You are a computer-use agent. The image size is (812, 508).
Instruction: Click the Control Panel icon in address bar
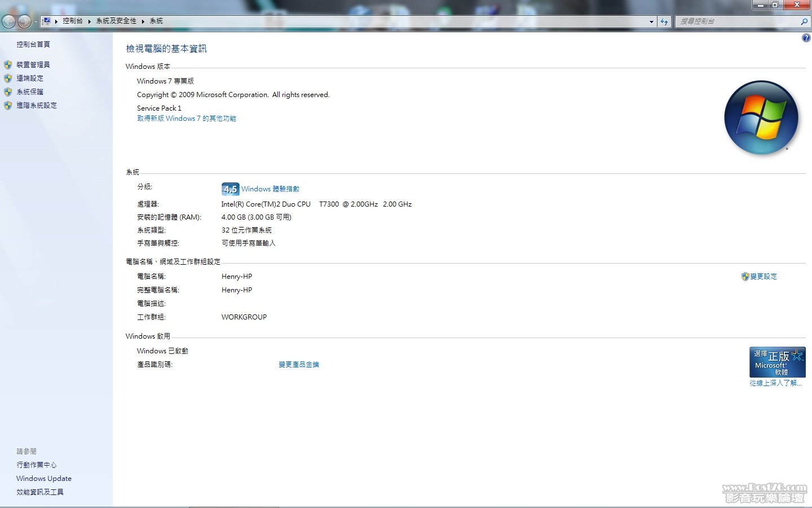point(47,21)
